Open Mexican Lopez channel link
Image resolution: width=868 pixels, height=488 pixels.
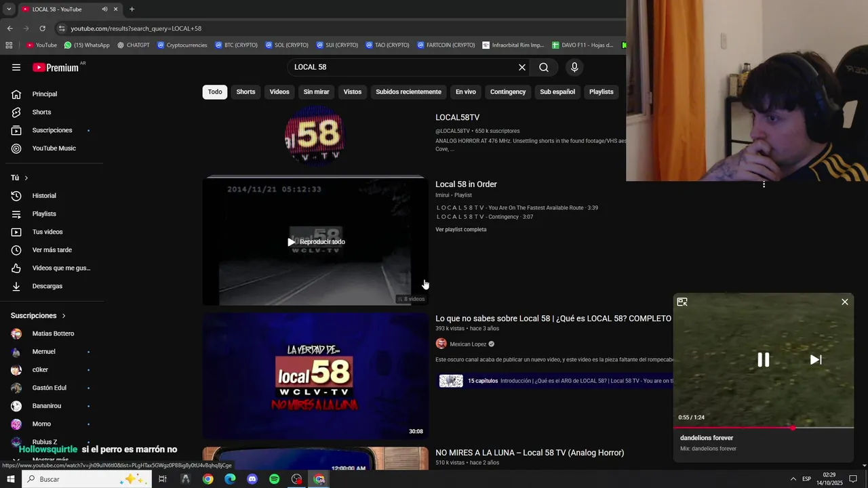click(x=468, y=344)
